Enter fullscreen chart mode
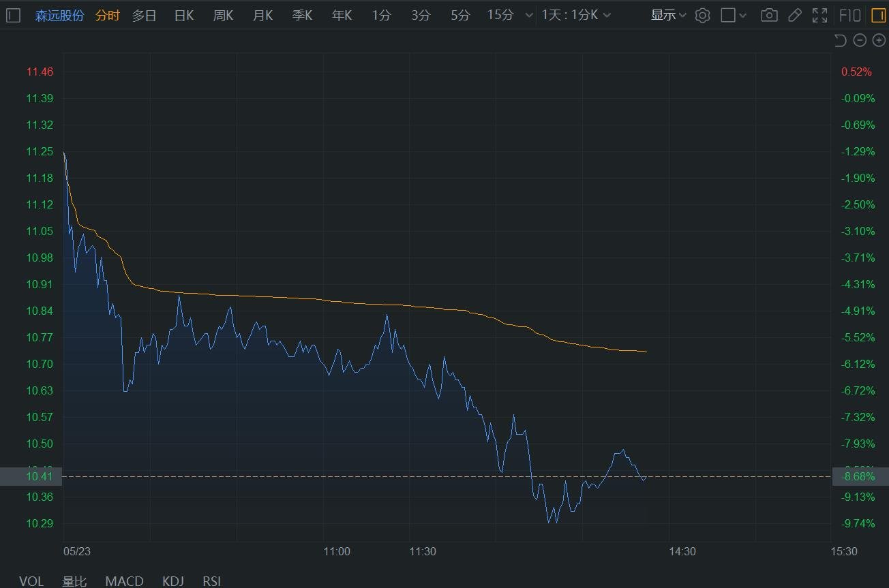This screenshot has height=588, width=889. 819,15
